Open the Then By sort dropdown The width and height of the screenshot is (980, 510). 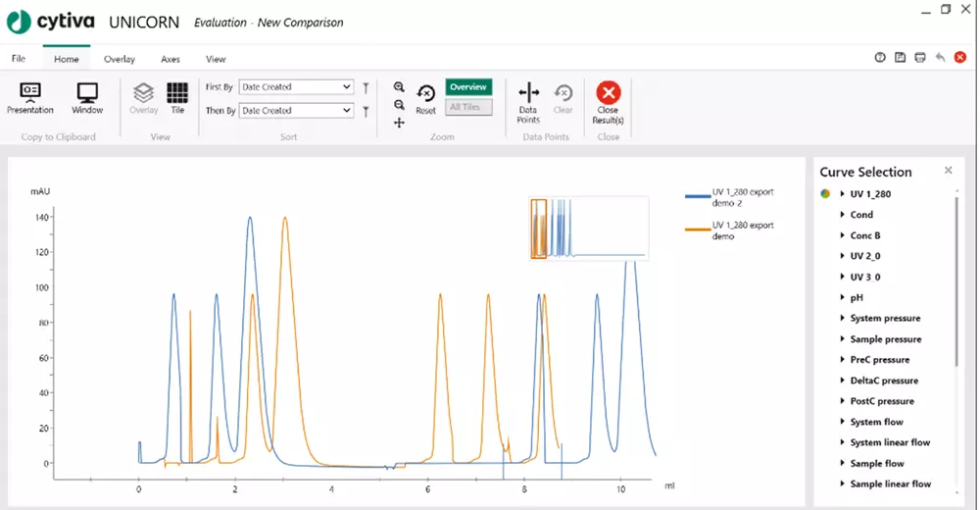295,111
